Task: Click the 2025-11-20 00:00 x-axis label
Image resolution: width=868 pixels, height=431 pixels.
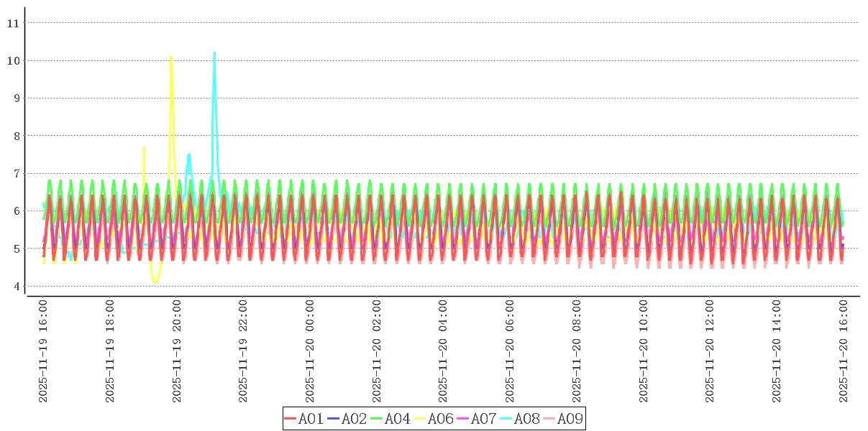Action: point(310,351)
